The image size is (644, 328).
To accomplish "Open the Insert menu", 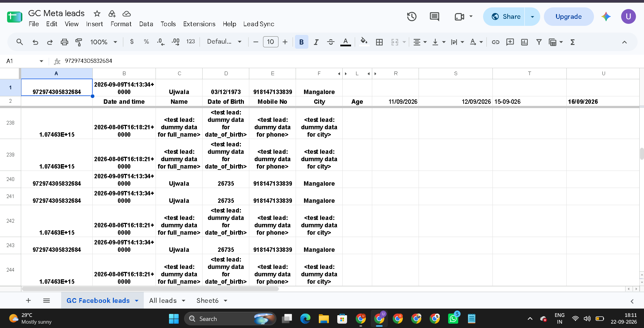I will 94,24.
